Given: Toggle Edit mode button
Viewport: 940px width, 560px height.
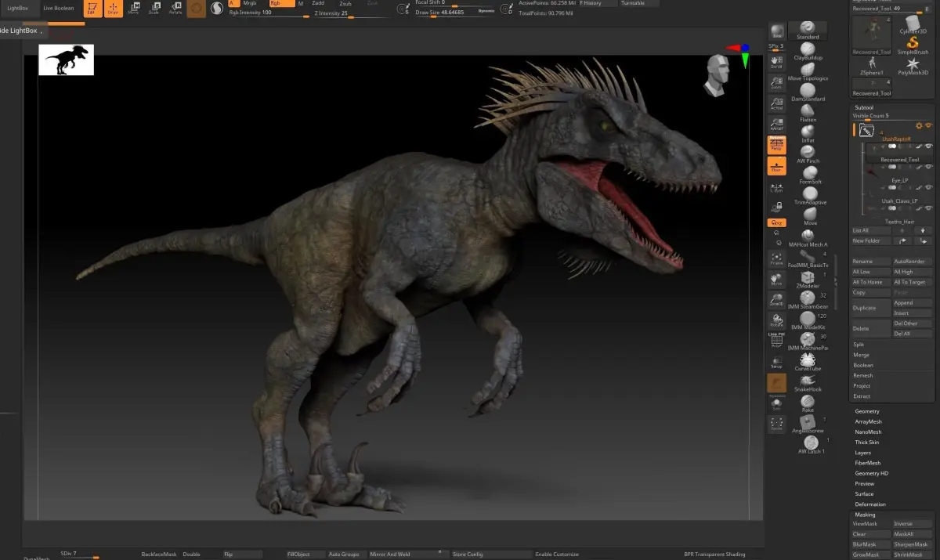Looking at the screenshot, I should [91, 9].
